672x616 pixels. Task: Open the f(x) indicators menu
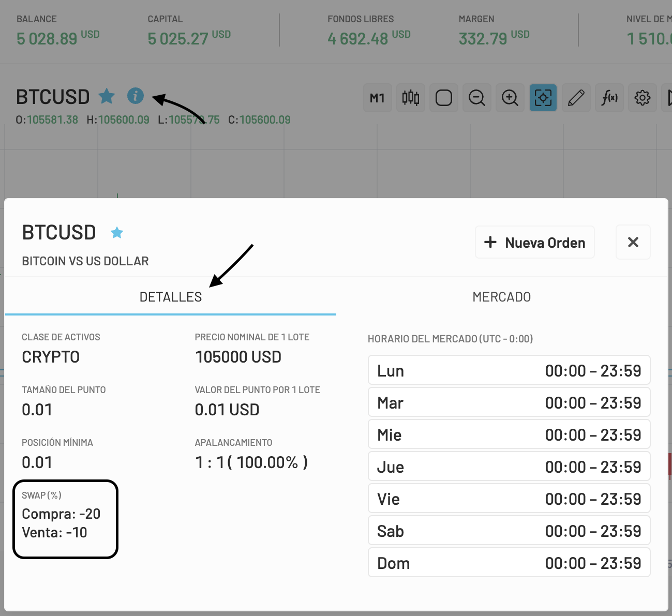609,98
